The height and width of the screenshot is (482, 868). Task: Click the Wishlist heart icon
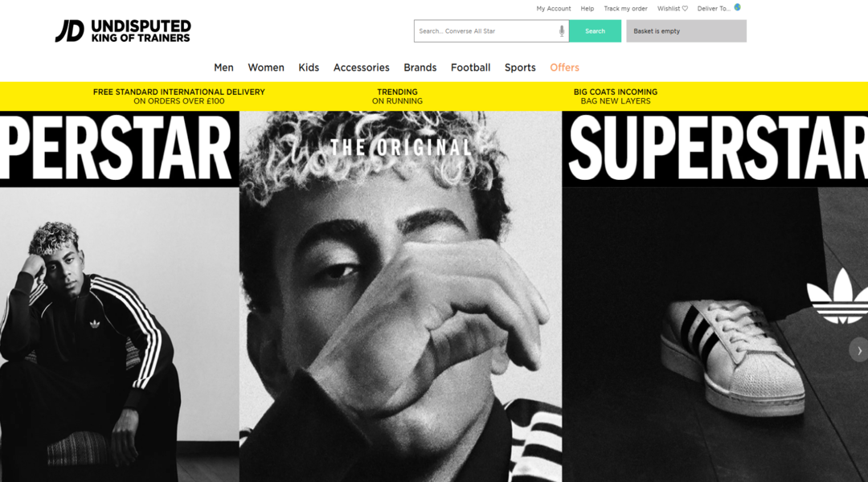click(x=685, y=8)
